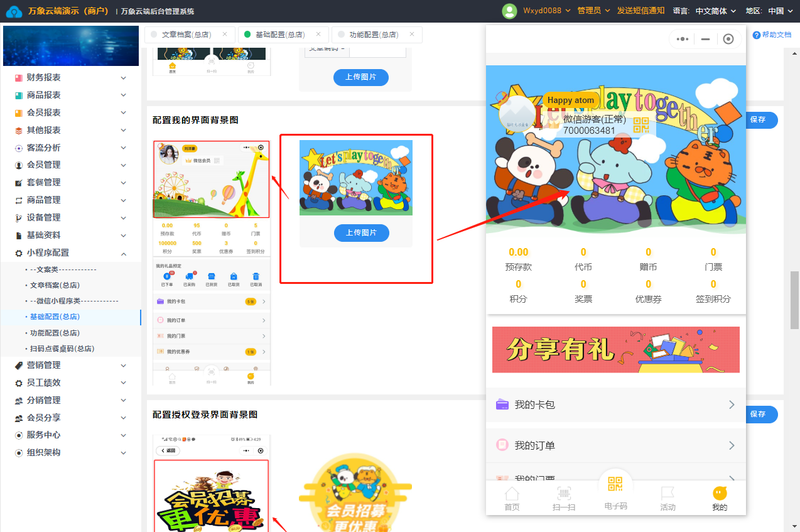Click the 商品管理 arrows icon
800x532 pixels.
click(19, 200)
